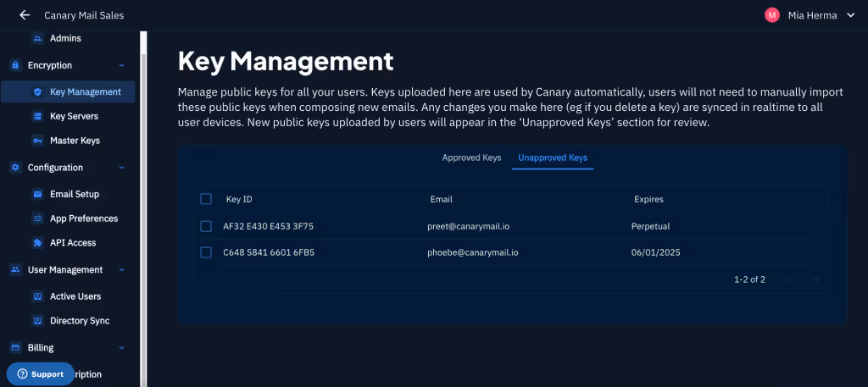Collapse the Billing section chevron

(x=122, y=348)
